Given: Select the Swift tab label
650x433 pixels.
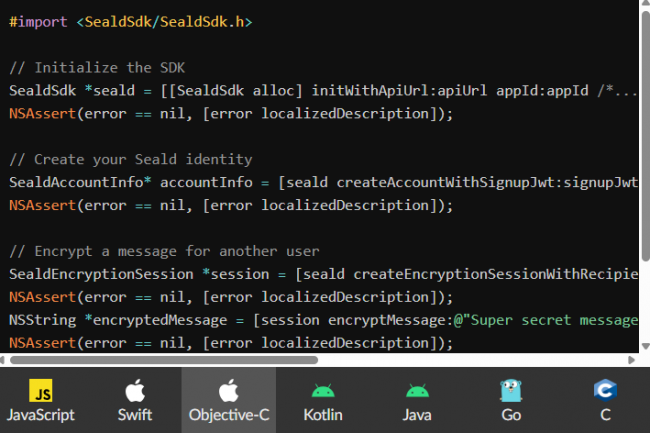Looking at the screenshot, I should click(135, 414).
